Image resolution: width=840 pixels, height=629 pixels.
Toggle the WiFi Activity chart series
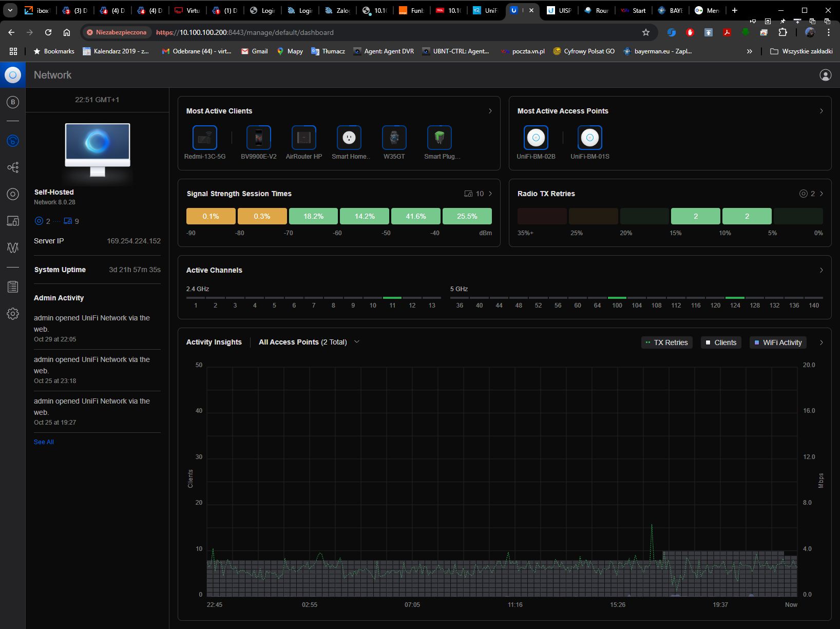[x=778, y=342]
